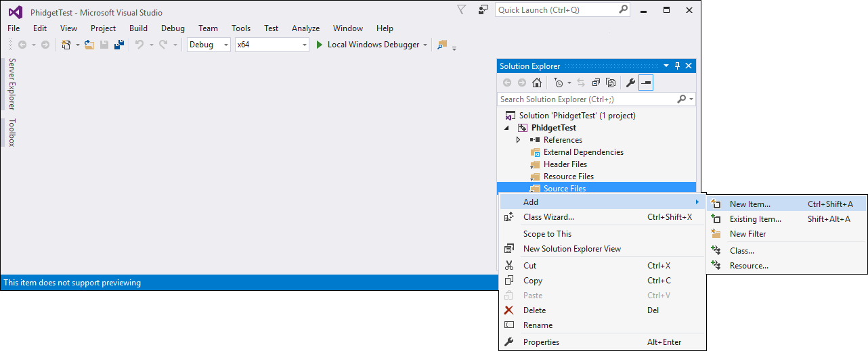Image resolution: width=868 pixels, height=351 pixels.
Task: Open the Analyze menu
Action: tap(305, 28)
